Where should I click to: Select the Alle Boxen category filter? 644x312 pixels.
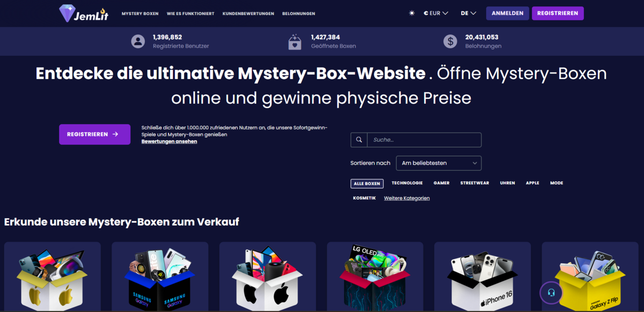click(x=367, y=184)
